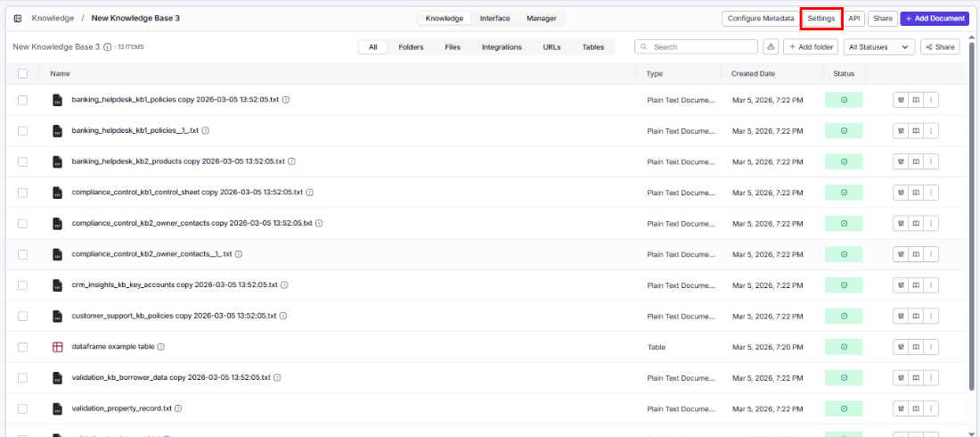Toggle the sidebar panel icon beside Knowledge breadcrumb
This screenshot has width=980, height=437.
pos(18,18)
